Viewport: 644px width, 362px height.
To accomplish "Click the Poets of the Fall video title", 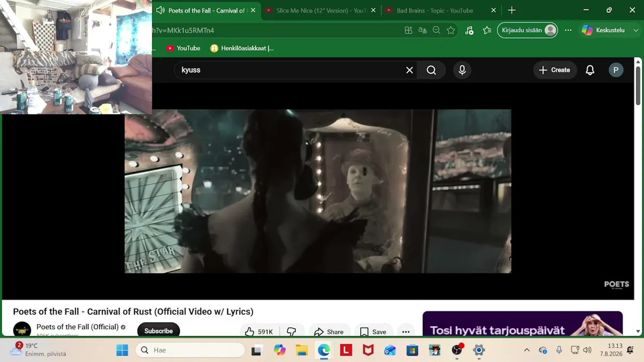I will [133, 312].
